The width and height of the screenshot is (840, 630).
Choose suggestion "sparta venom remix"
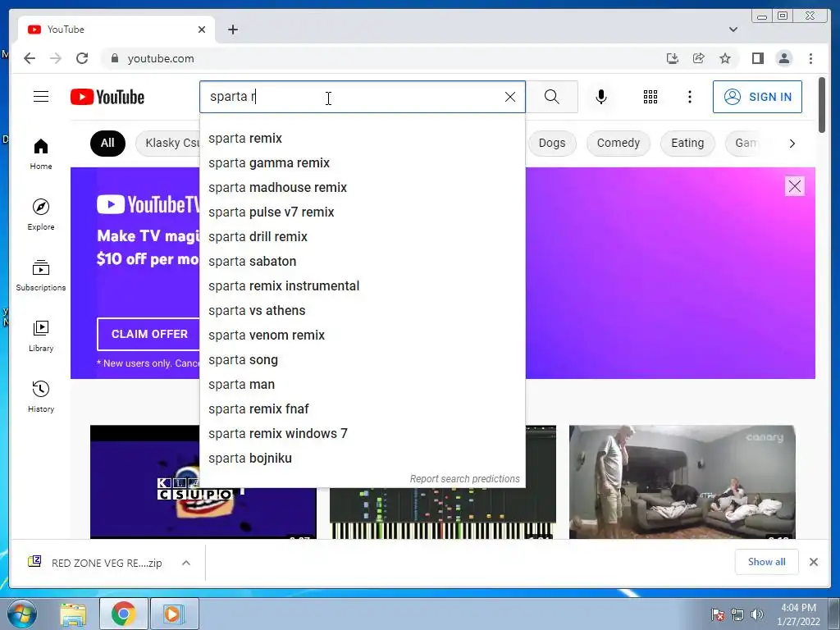362,336
